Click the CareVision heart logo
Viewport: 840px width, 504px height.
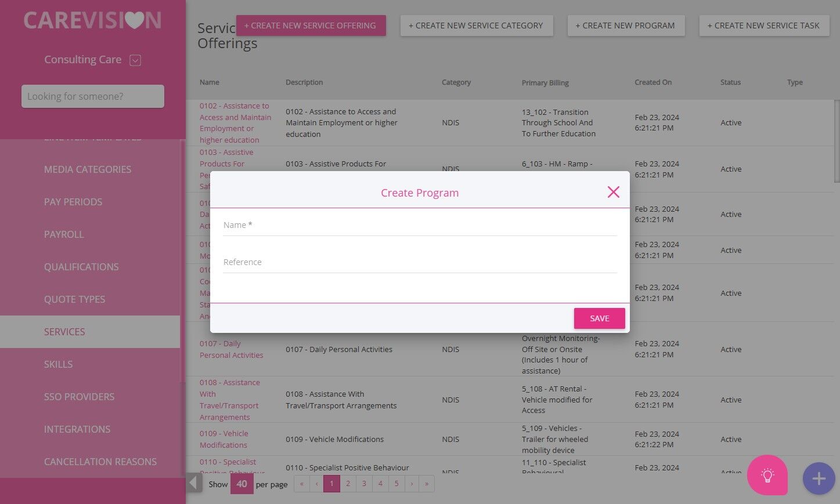93,21
